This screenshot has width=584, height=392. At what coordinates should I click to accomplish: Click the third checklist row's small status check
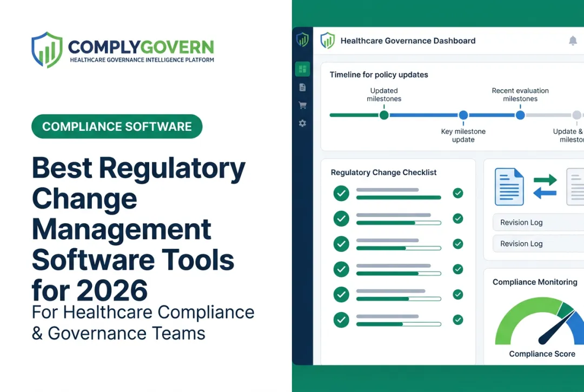[458, 244]
